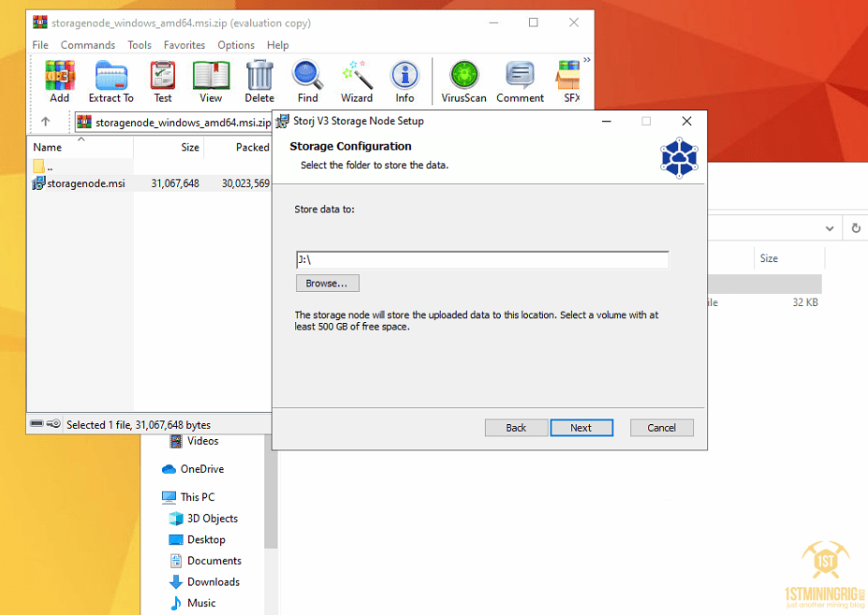Viewport: 868px width, 615px height.
Task: Open the Favorites menu in WinRAR
Action: [184, 45]
